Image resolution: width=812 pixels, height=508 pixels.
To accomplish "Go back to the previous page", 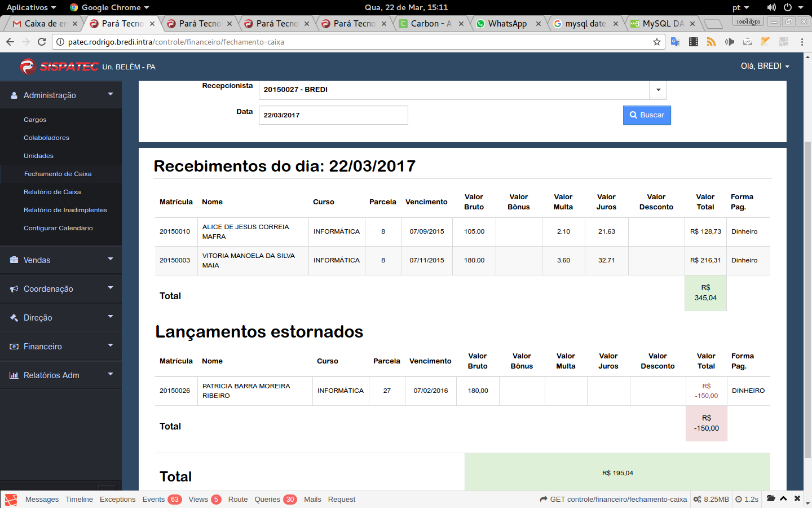I will coord(10,42).
